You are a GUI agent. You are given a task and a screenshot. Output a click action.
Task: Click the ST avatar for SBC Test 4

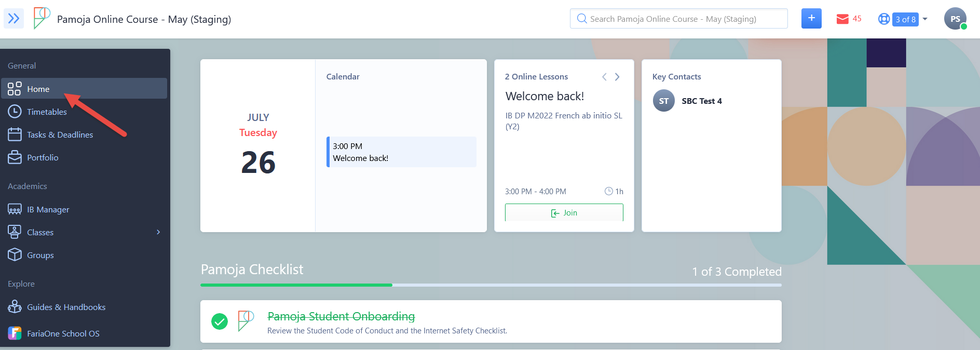point(664,101)
